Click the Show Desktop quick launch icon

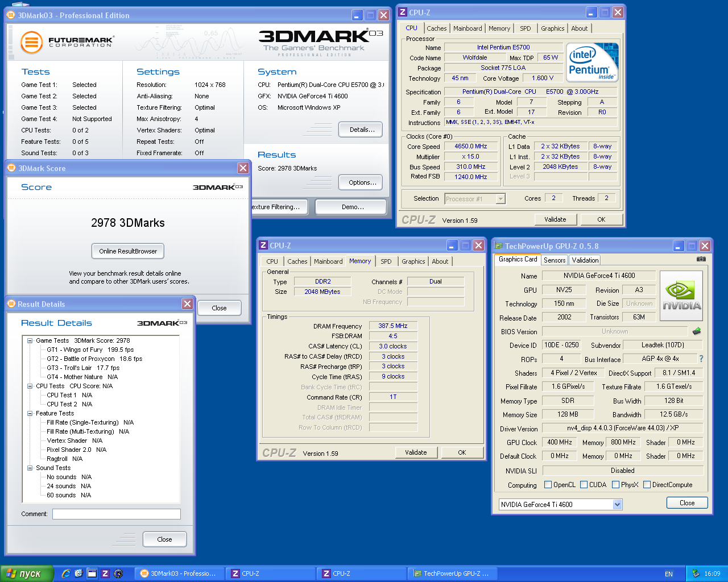pyautogui.click(x=92, y=573)
